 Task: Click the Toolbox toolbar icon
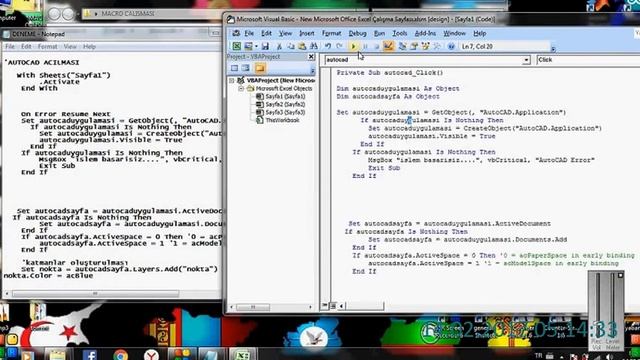(x=437, y=47)
